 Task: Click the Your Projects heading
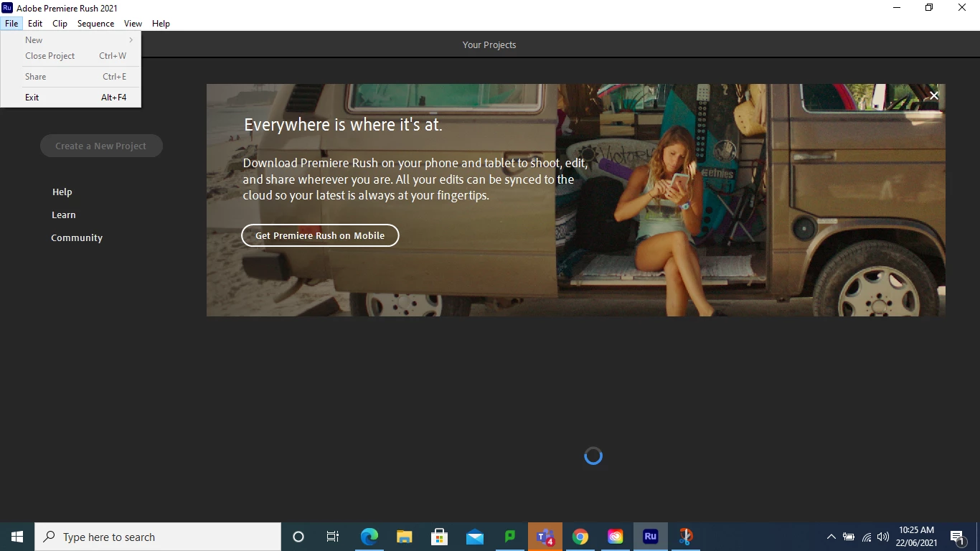click(x=489, y=44)
